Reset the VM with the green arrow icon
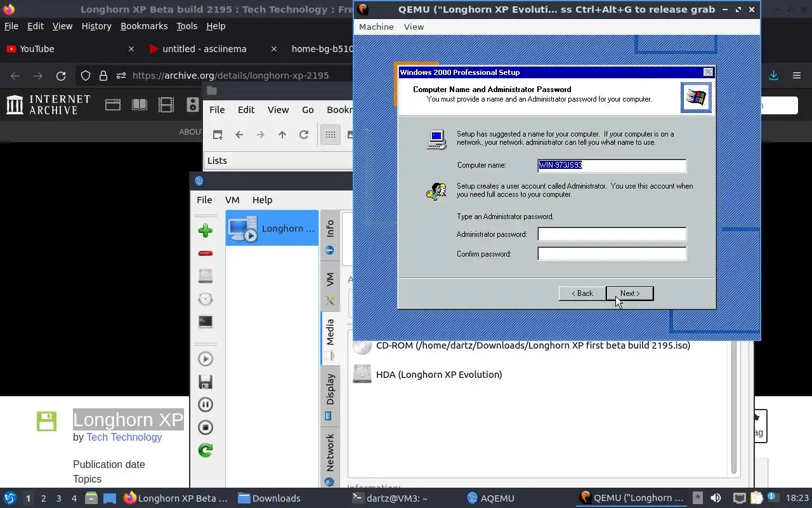This screenshot has width=812, height=508. click(x=205, y=450)
